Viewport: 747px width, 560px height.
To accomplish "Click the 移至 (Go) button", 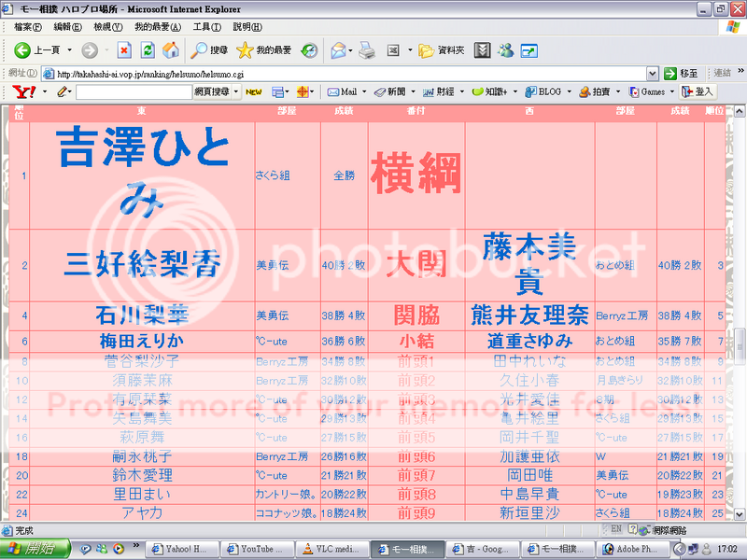I will point(681,73).
